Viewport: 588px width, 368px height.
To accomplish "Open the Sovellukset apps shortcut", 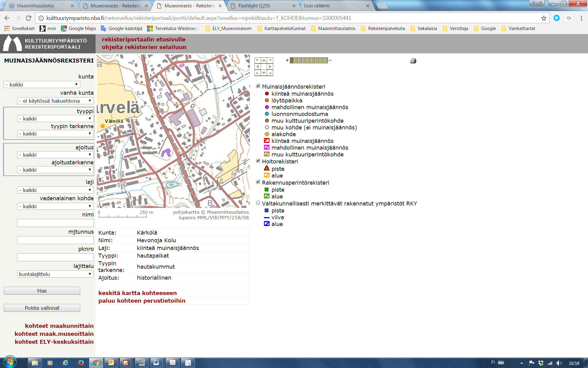I will (x=19, y=29).
